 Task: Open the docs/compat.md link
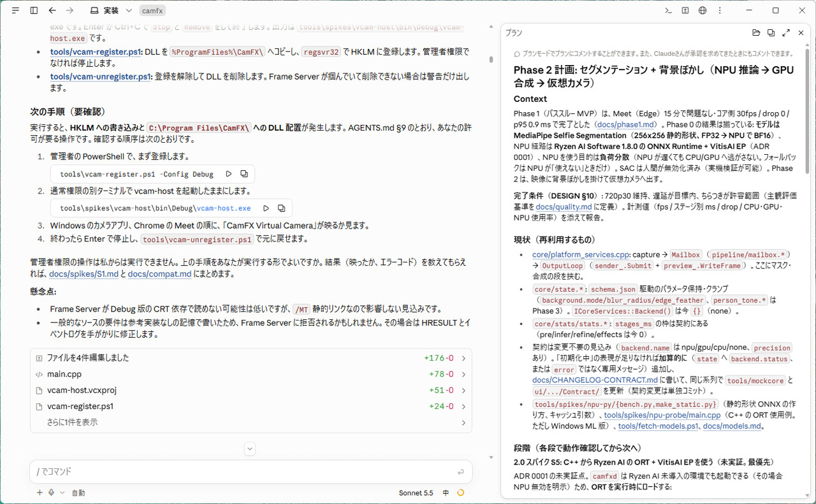coord(159,274)
